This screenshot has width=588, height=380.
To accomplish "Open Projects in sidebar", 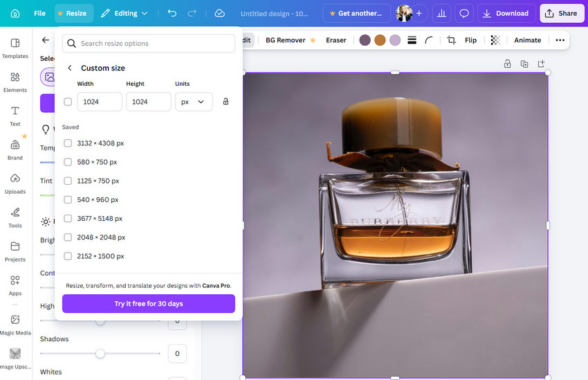I will (15, 252).
